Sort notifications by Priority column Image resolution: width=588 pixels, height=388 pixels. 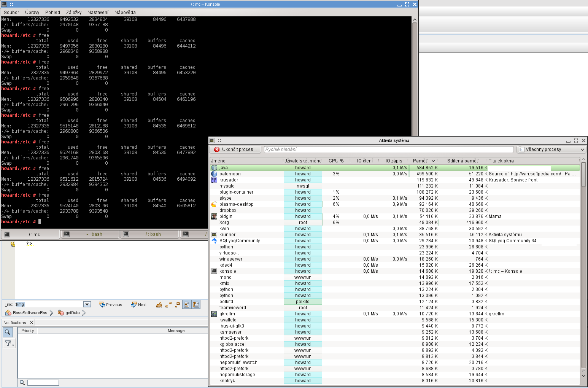pos(27,331)
